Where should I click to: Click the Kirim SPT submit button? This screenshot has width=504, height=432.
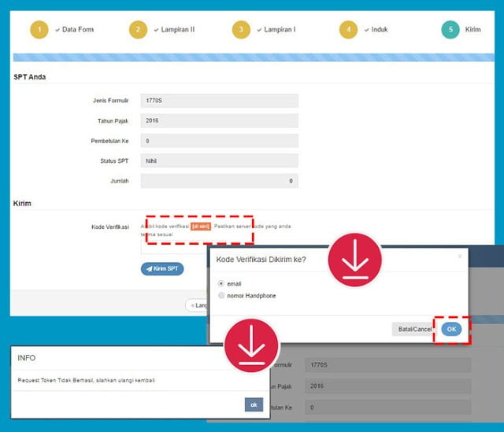tap(162, 269)
